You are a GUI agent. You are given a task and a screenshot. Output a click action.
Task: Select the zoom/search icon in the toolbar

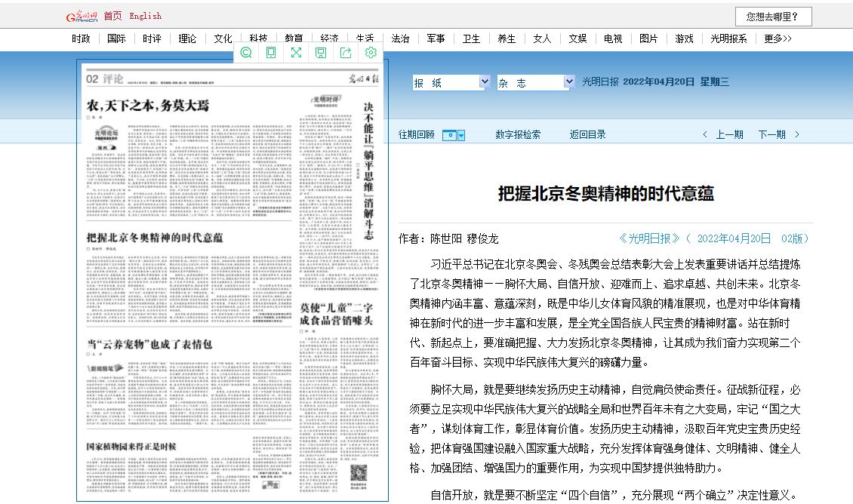coord(246,53)
